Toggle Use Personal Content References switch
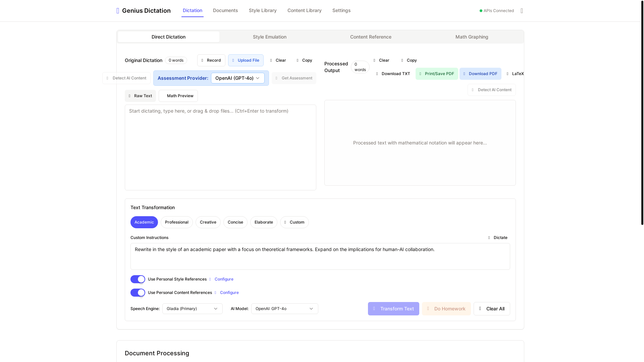Image resolution: width=644 pixels, height=362 pixels. 138,293
